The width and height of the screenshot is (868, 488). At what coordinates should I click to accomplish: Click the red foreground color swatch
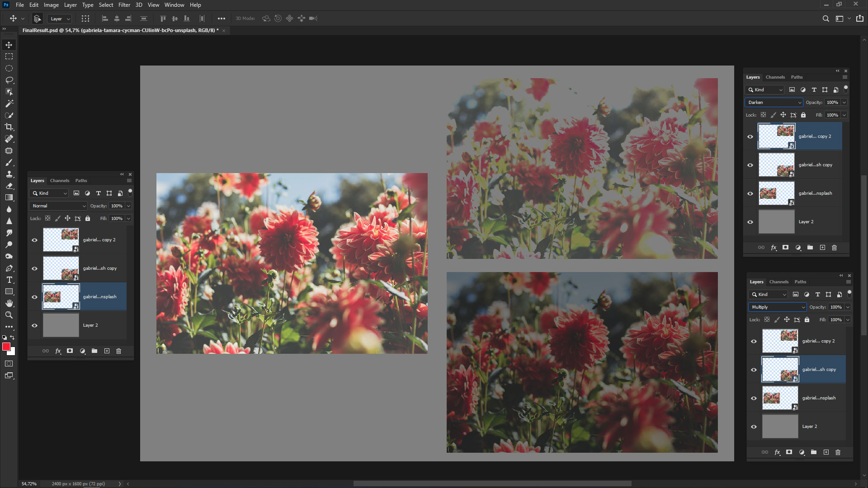[x=6, y=347]
